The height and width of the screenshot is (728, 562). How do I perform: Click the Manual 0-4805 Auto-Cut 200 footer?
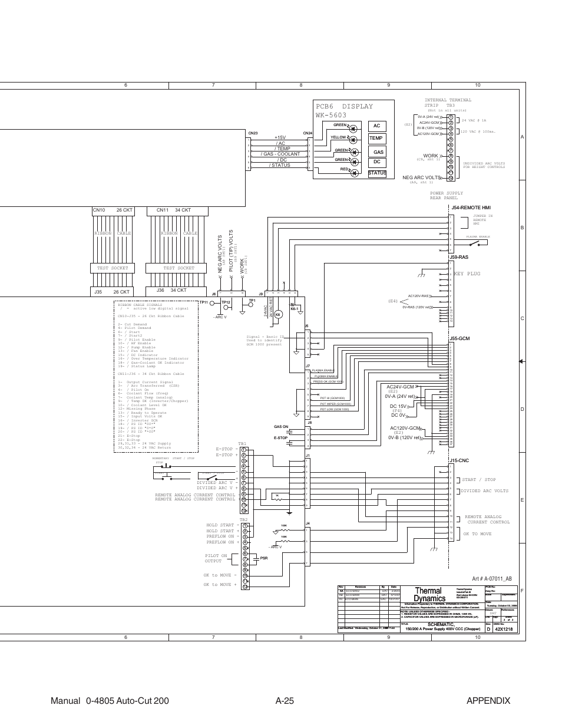110,700
